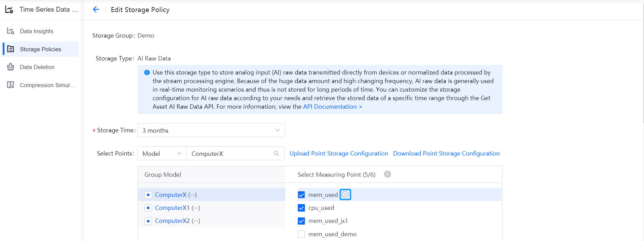Open Data Deletion menu item
Viewport: 644px width, 241px height.
point(41,67)
